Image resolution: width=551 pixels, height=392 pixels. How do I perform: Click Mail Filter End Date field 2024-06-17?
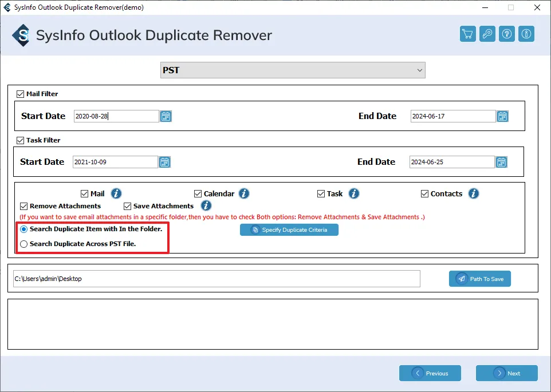[x=453, y=116]
